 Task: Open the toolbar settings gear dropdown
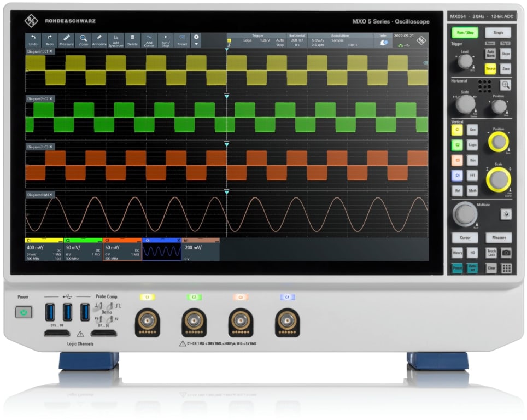point(196,40)
